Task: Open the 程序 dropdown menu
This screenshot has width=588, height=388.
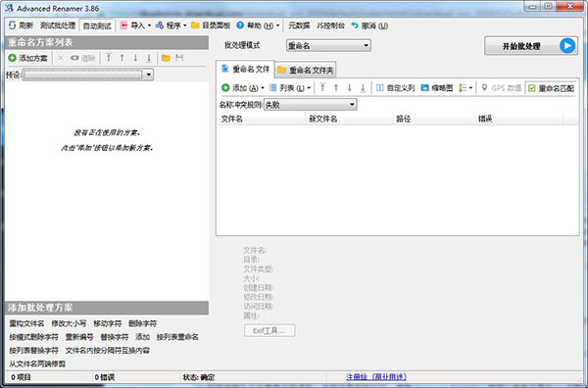Action: click(171, 25)
